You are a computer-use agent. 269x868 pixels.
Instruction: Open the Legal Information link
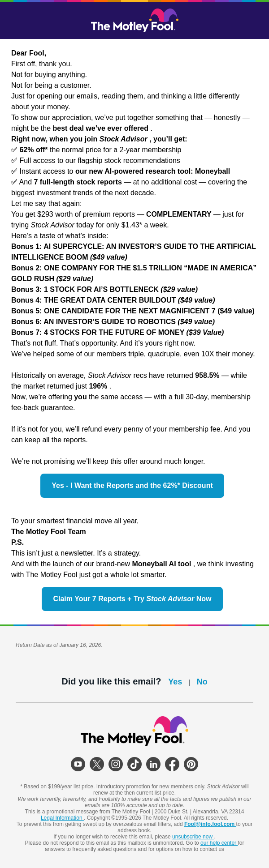62,818
